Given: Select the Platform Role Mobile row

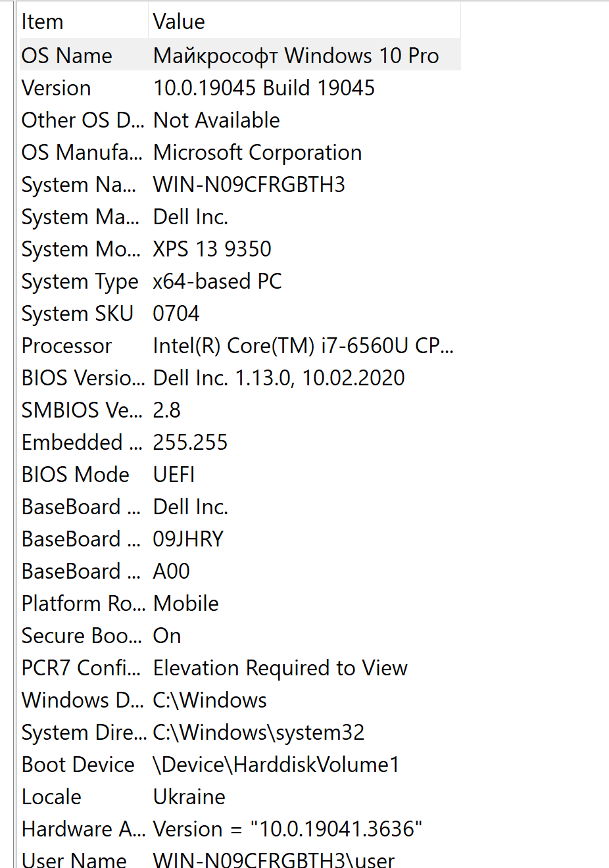Looking at the screenshot, I should click(240, 603).
